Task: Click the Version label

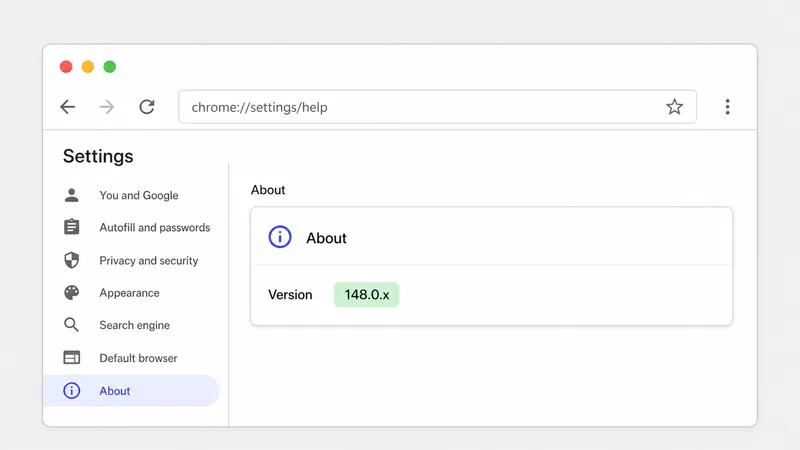Action: [x=290, y=295]
